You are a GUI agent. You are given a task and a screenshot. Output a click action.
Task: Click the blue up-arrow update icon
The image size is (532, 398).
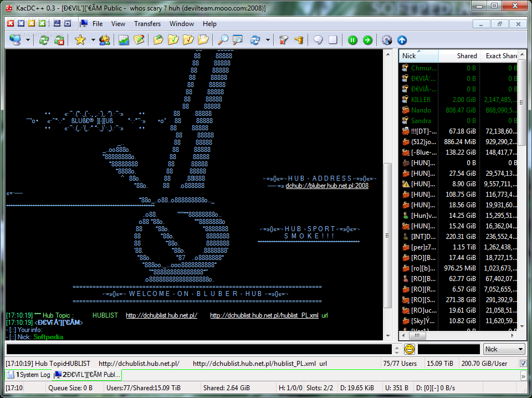(x=402, y=40)
